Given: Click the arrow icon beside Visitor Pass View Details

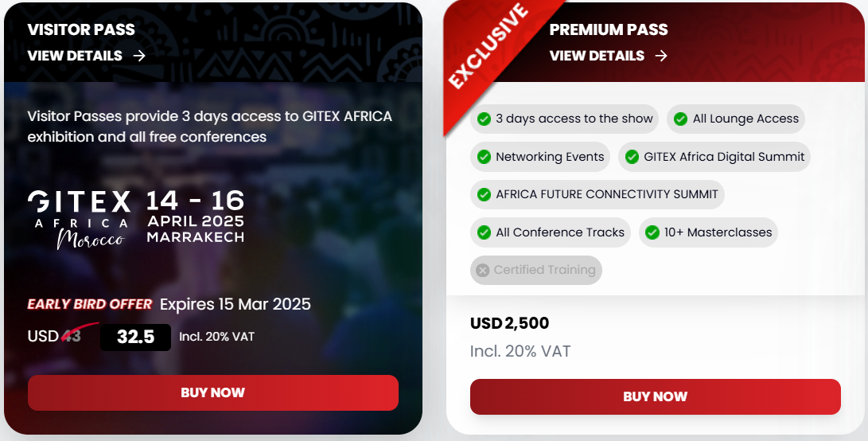Looking at the screenshot, I should pos(139,56).
